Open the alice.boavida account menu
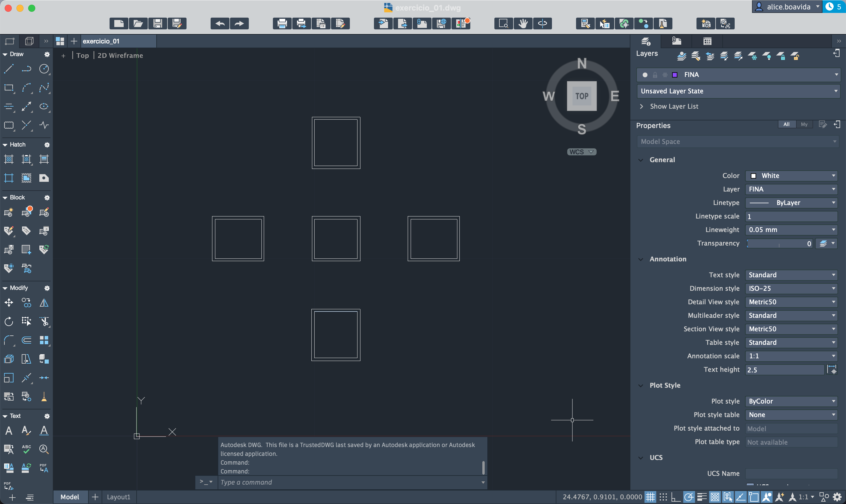The width and height of the screenshot is (846, 504). tap(787, 7)
